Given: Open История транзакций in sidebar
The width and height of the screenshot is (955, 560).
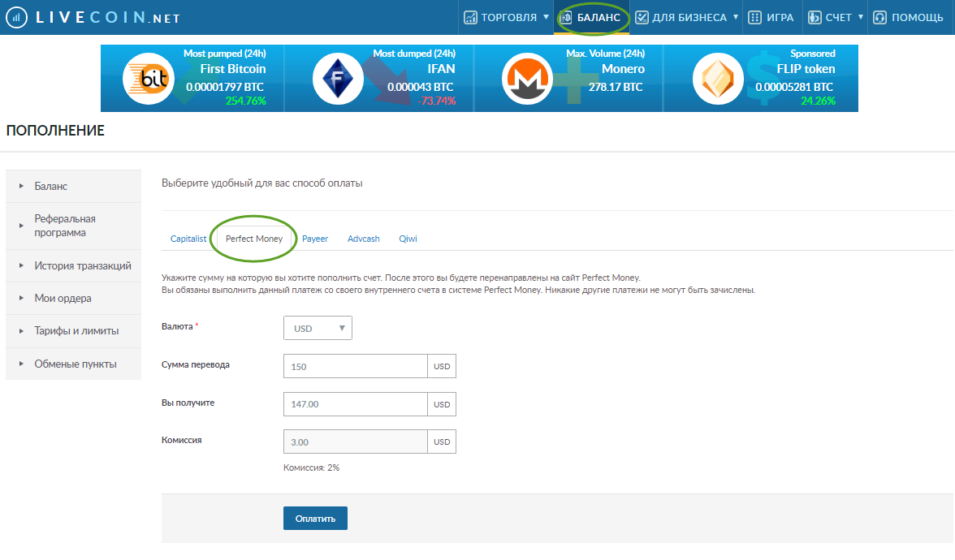Looking at the screenshot, I should [x=82, y=265].
